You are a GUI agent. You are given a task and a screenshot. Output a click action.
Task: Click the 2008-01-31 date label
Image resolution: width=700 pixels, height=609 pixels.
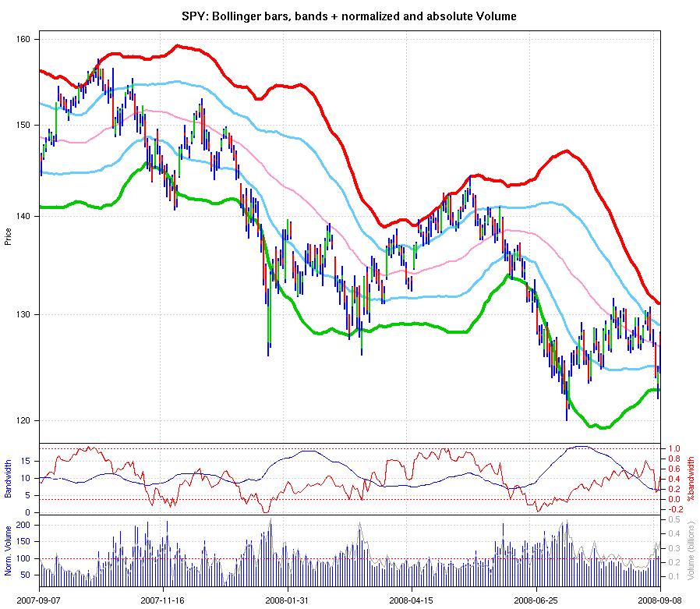288,600
